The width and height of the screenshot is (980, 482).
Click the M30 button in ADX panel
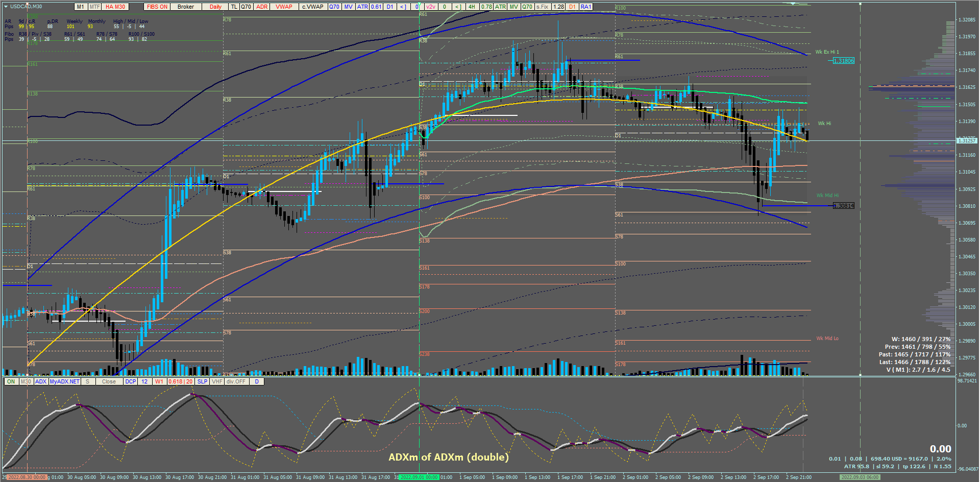26,381
